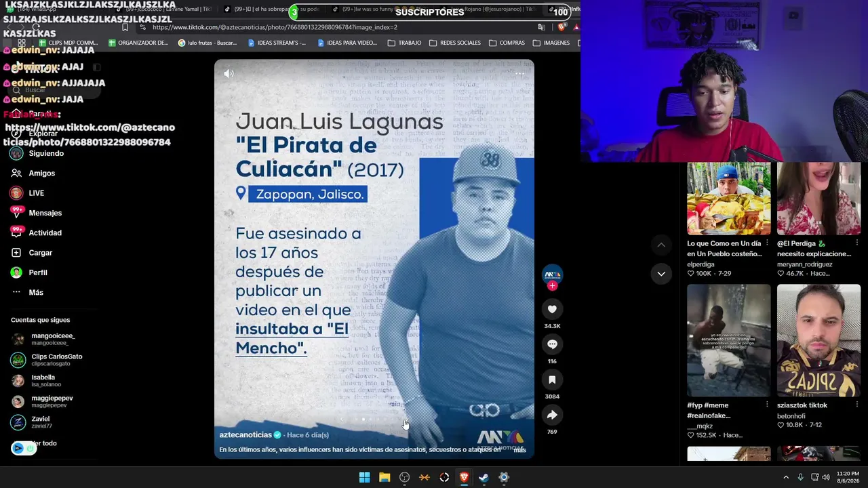Image resolution: width=868 pixels, height=488 pixels.
Task: Open Amigos in the TikTok sidebar
Action: pos(34,174)
